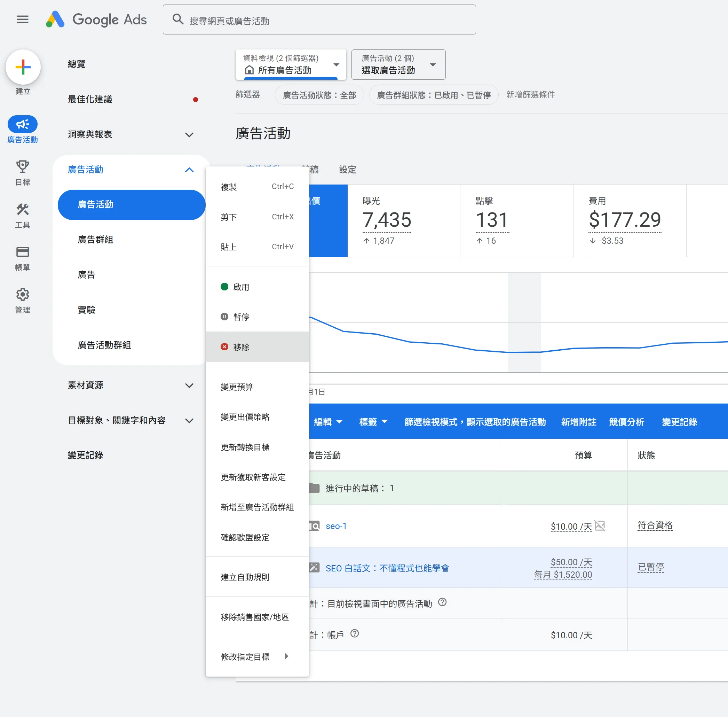Open 編輯 dropdown in blue toolbar
Viewport: 728px width, 717px height.
pyautogui.click(x=328, y=422)
